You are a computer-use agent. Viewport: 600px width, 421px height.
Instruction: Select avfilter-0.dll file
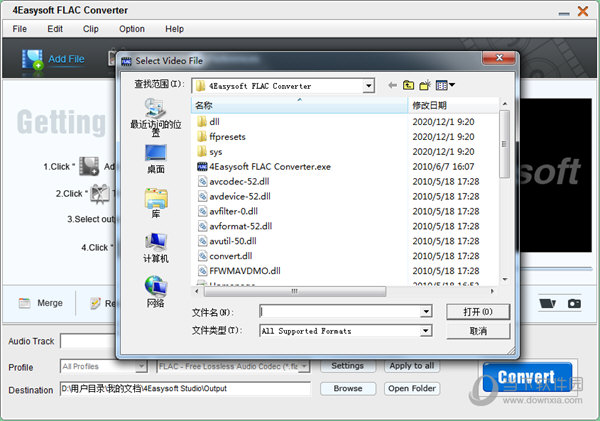227,211
